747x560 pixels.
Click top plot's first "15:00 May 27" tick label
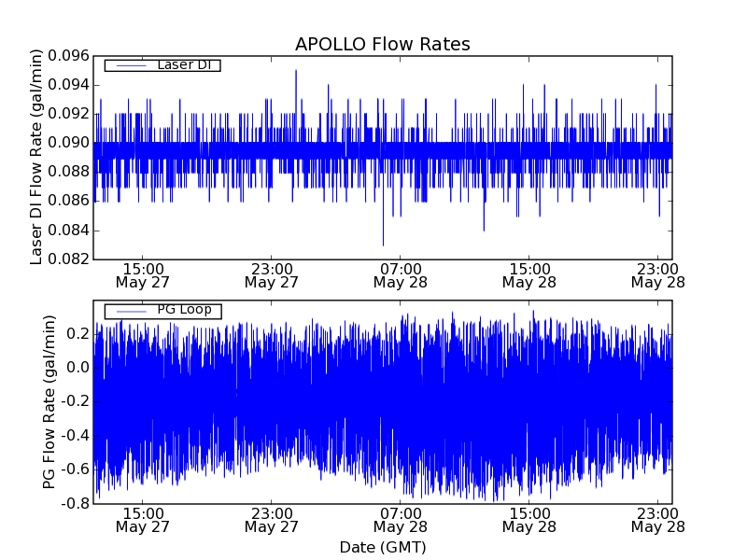point(142,274)
